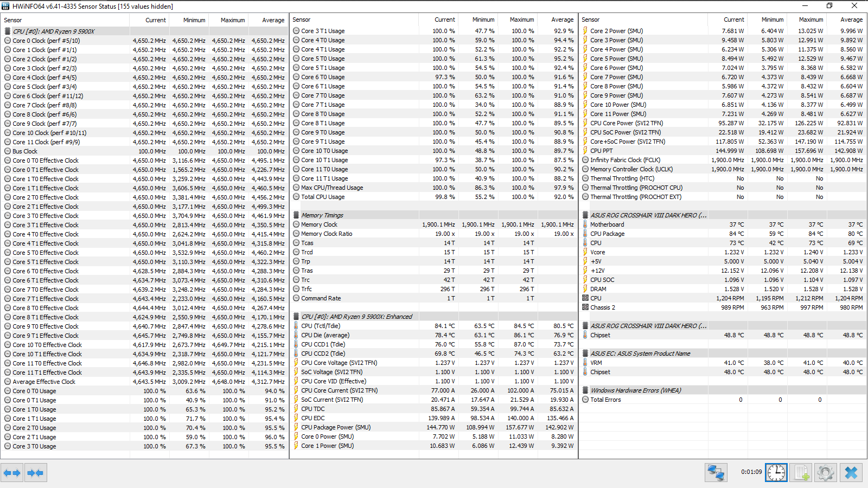Click the 84.1 °C current value of CPU (Tctl/Tdie)
The width and height of the screenshot is (868, 488).
[x=445, y=326]
